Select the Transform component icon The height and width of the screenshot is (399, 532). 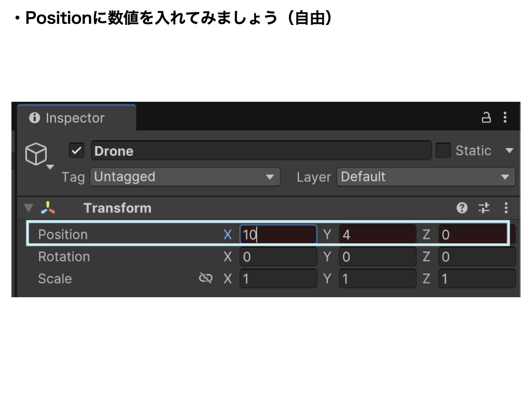pos(48,208)
